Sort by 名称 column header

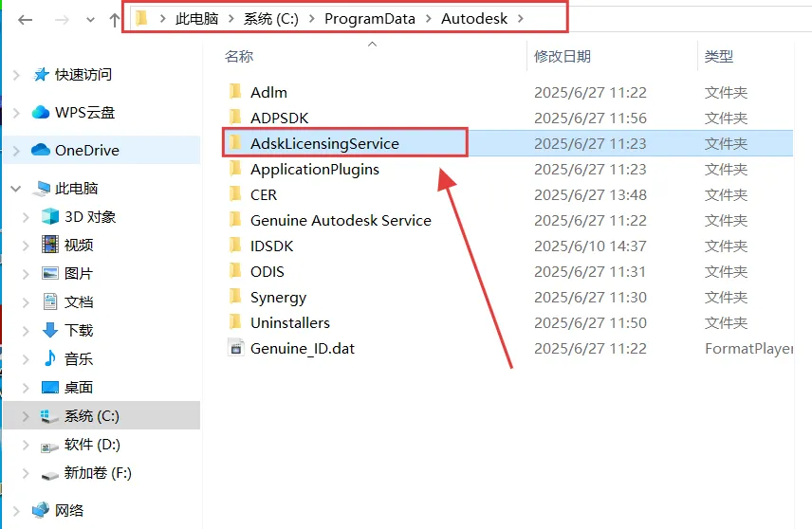click(239, 56)
